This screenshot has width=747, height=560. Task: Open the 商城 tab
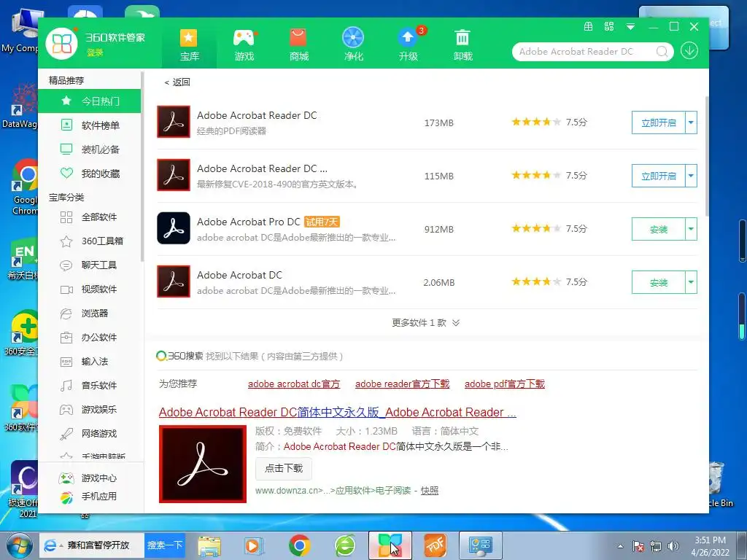tap(298, 45)
